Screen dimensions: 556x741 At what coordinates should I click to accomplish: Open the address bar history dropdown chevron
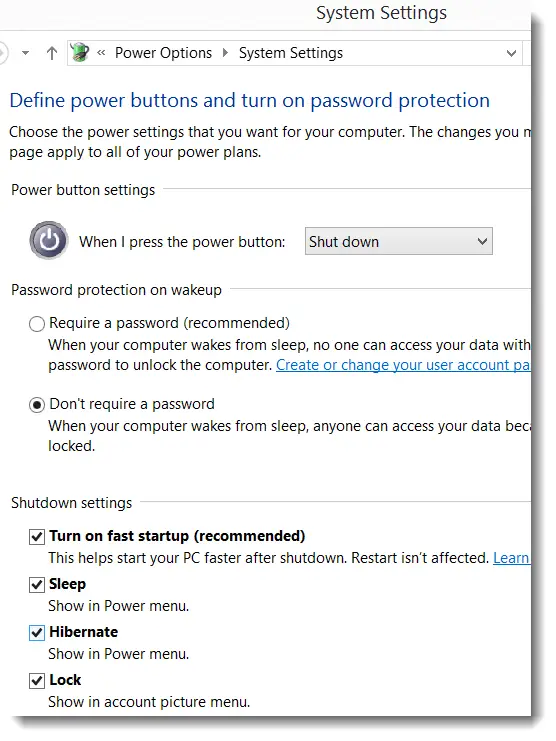click(x=511, y=53)
